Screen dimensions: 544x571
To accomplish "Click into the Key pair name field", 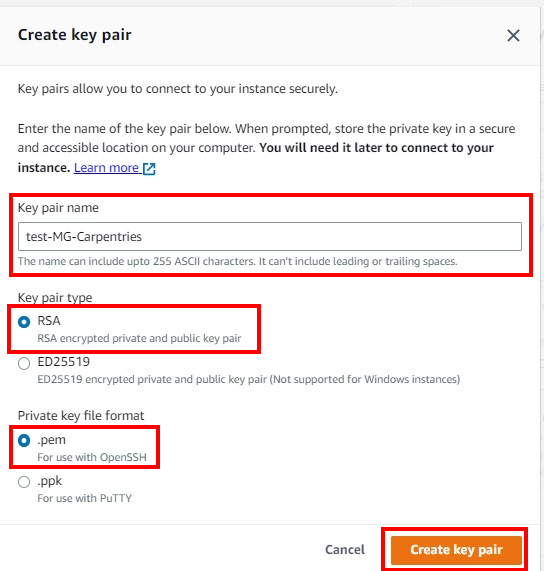I will point(270,236).
